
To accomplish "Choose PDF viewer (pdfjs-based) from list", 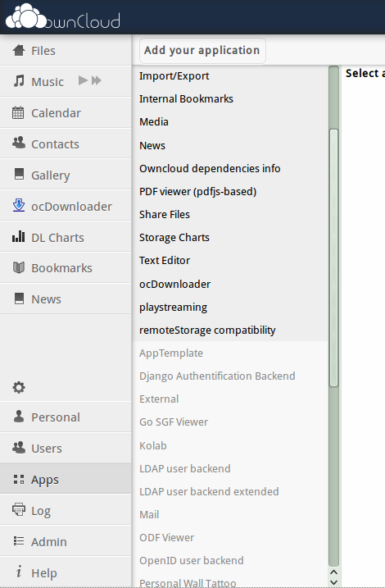I will point(230,191).
